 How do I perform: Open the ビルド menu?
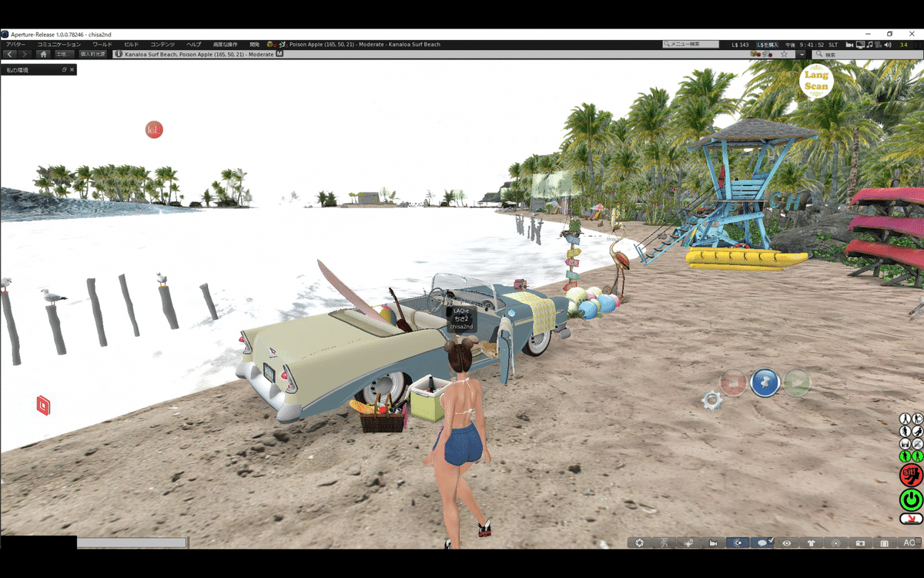[x=129, y=44]
